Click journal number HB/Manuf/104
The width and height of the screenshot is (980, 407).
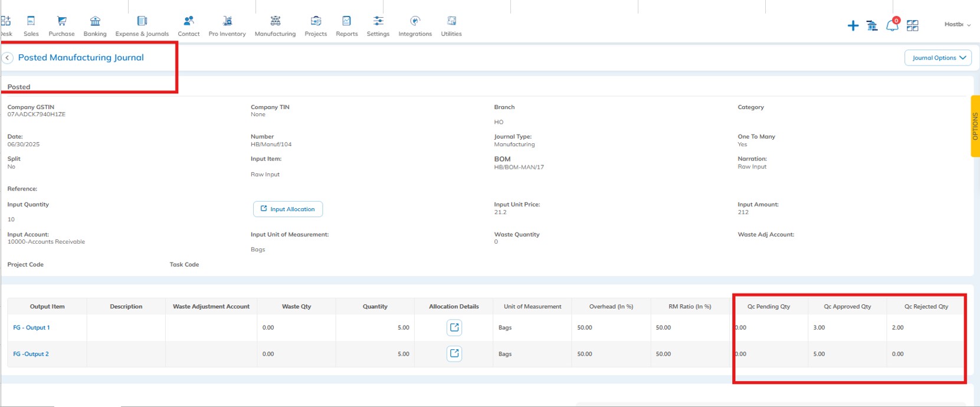point(271,144)
